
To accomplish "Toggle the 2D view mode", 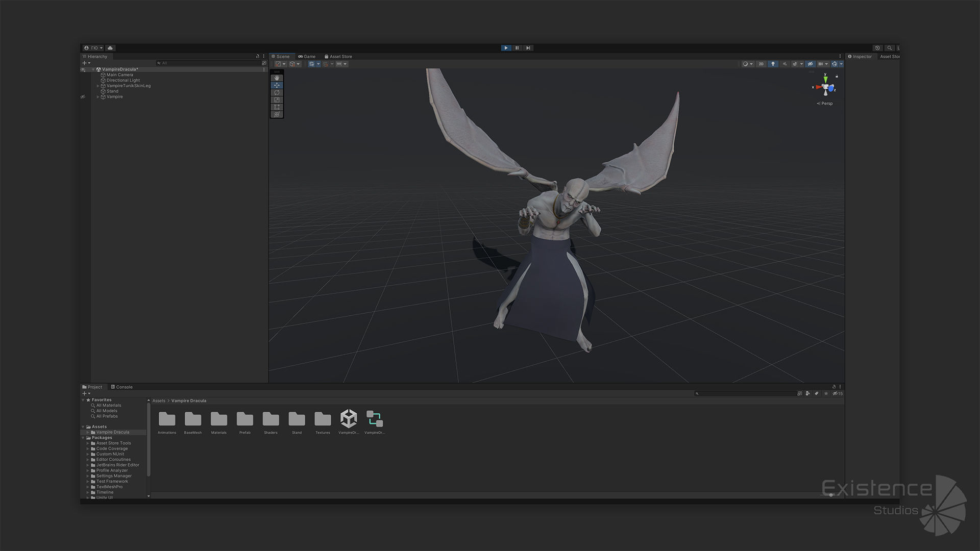I will (761, 64).
